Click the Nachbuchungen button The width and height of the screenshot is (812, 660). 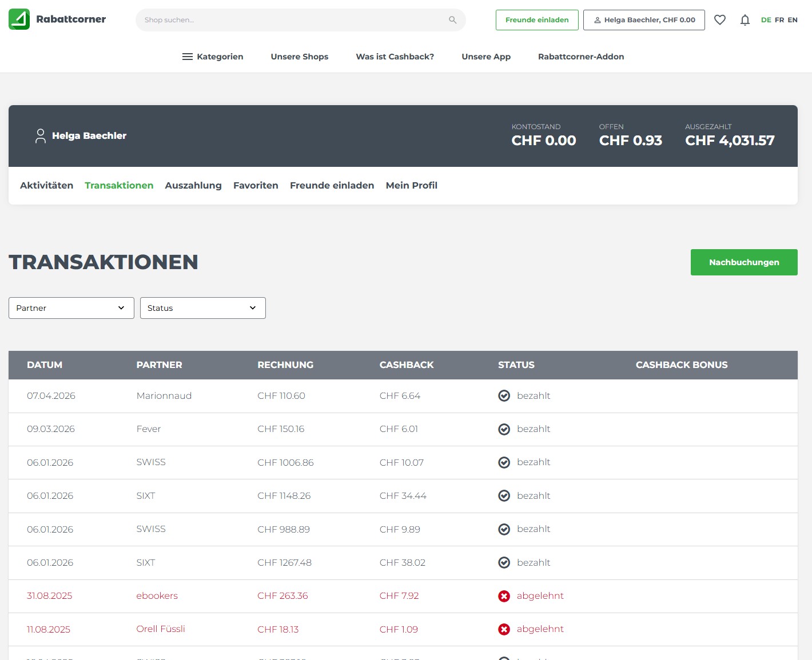point(744,262)
